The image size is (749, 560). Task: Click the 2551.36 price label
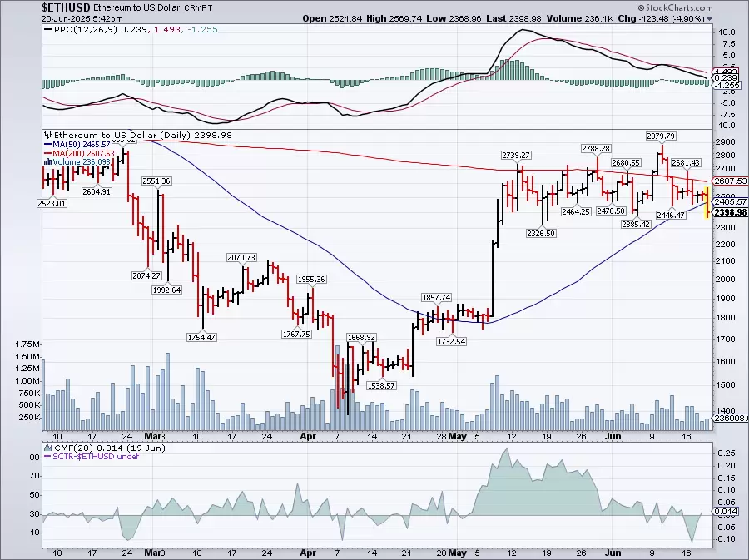[x=156, y=181]
